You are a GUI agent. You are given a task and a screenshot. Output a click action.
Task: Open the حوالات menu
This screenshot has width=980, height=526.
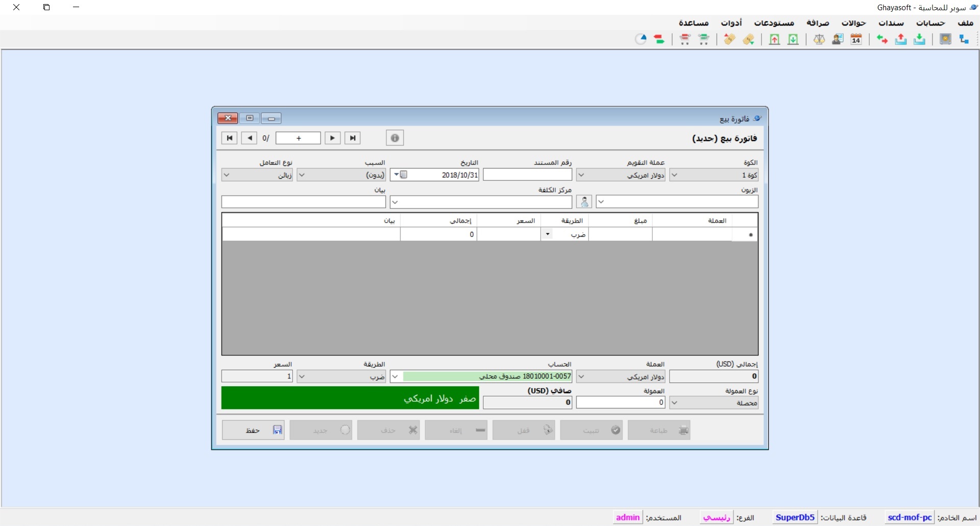(x=853, y=23)
